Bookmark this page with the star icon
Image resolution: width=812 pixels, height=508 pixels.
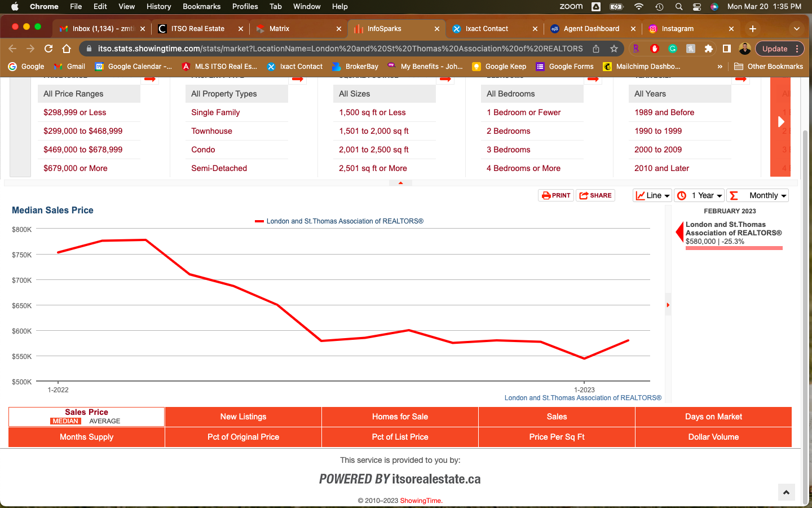click(x=614, y=49)
